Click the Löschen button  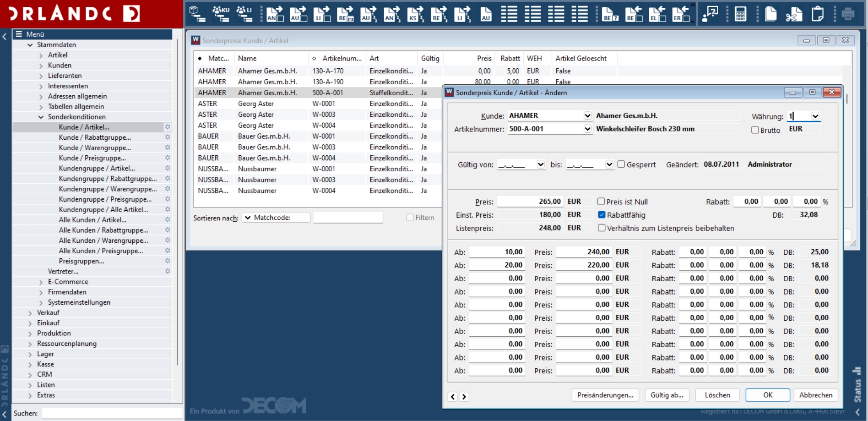pyautogui.click(x=717, y=395)
